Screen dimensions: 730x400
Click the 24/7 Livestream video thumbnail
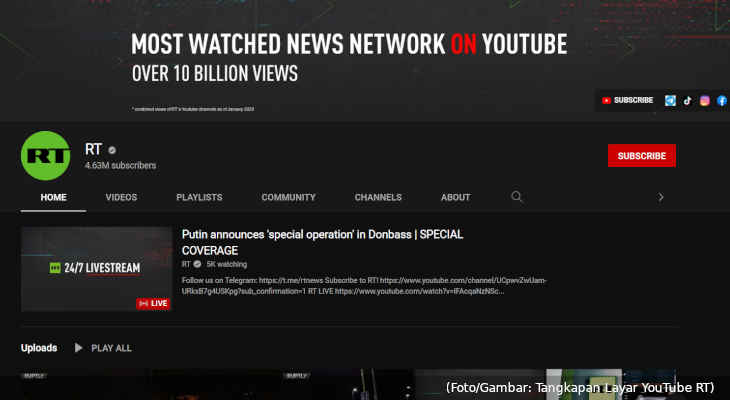[96, 268]
